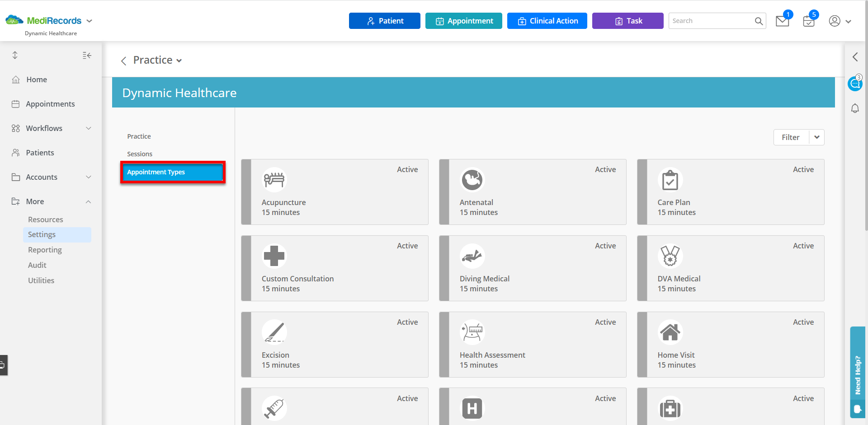868x425 pixels.
Task: Click the "Excision" card title
Action: click(x=275, y=355)
